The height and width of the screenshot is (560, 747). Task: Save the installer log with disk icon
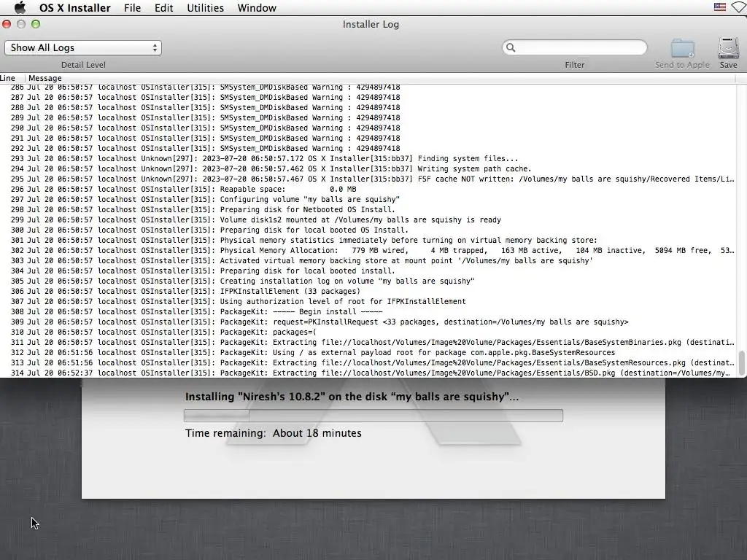coord(729,49)
